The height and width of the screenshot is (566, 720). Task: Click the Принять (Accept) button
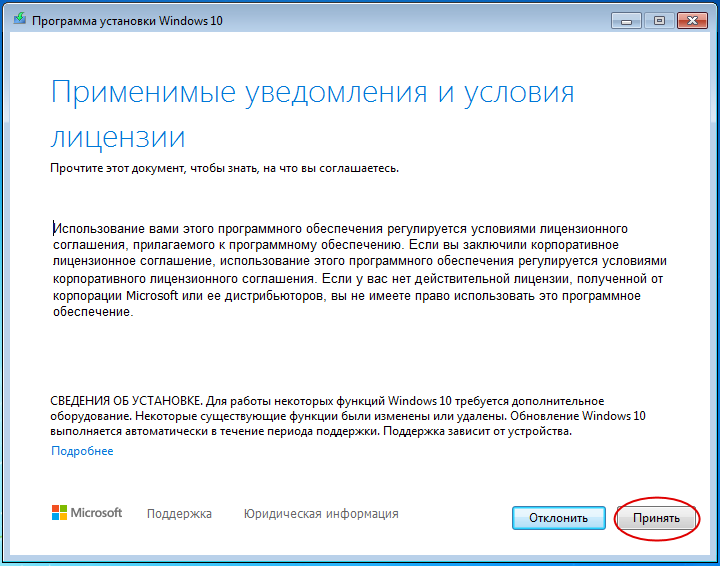pos(656,518)
